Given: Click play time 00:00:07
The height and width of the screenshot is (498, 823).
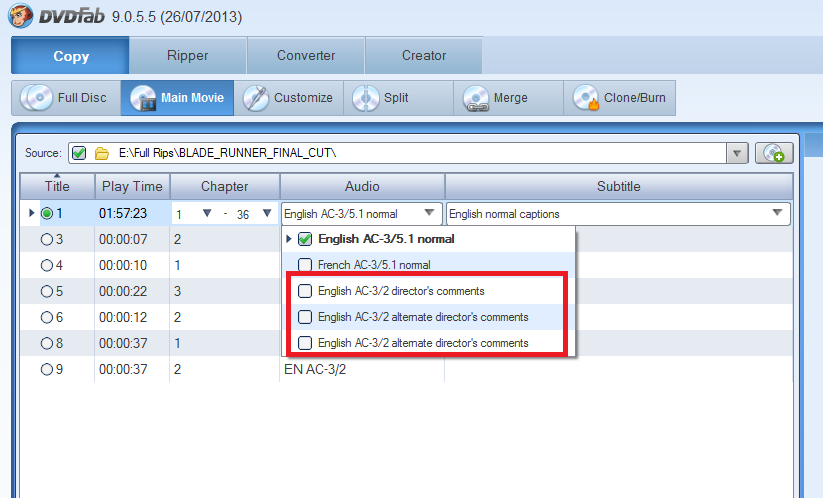Looking at the screenshot, I should [x=123, y=239].
